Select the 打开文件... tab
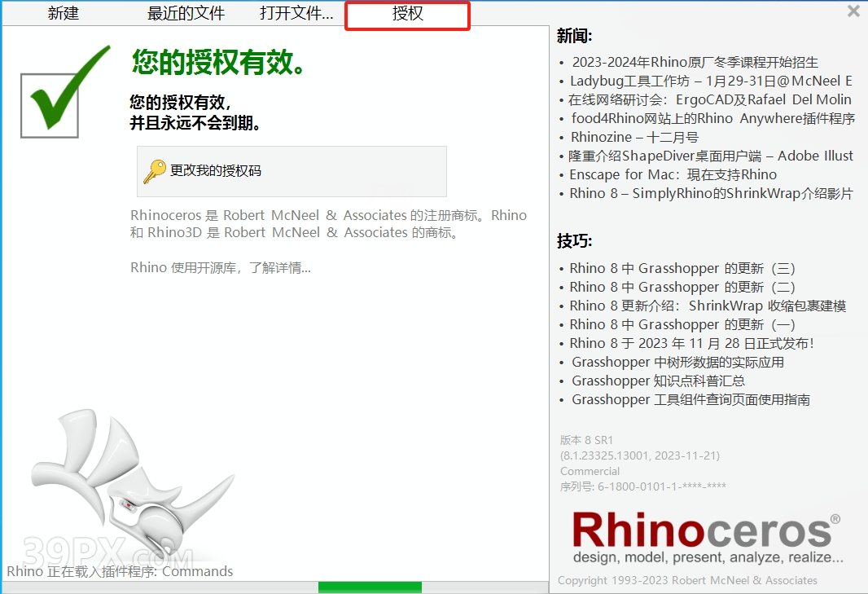The image size is (868, 594). pyautogui.click(x=296, y=13)
